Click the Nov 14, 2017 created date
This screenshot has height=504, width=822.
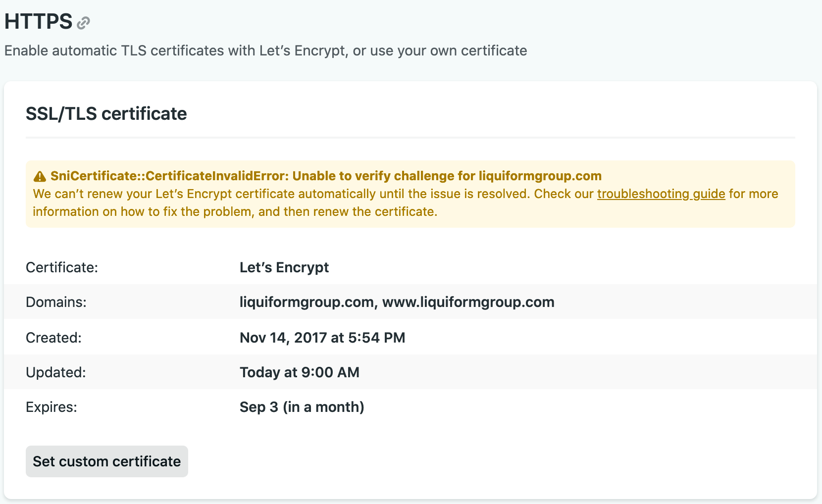tap(322, 338)
